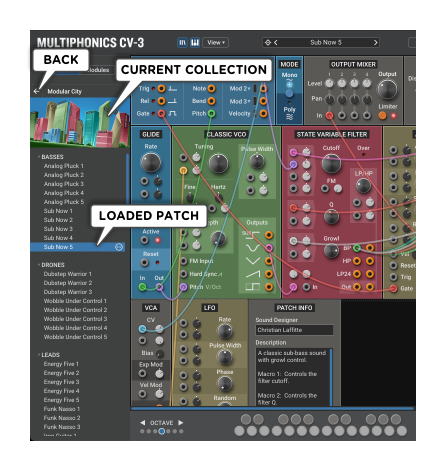Switch to the Modules tab

point(98,70)
